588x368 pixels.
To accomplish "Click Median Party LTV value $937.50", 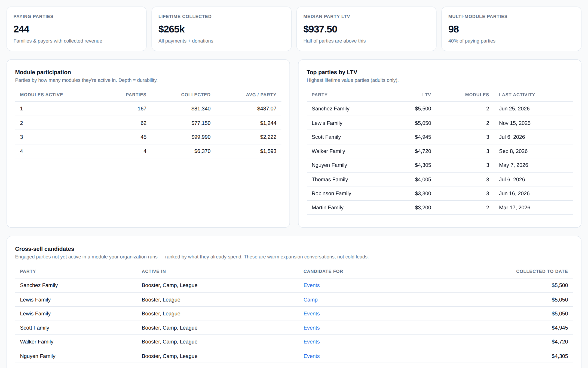I will 320,29.
